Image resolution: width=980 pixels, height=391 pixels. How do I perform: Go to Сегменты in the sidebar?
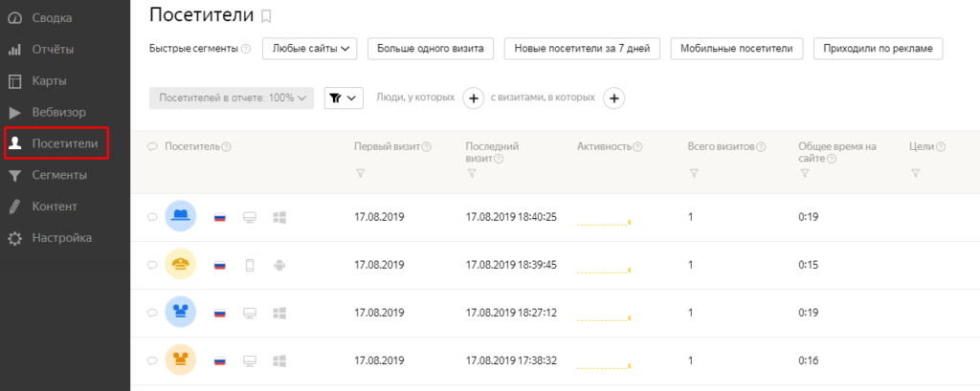[x=59, y=175]
